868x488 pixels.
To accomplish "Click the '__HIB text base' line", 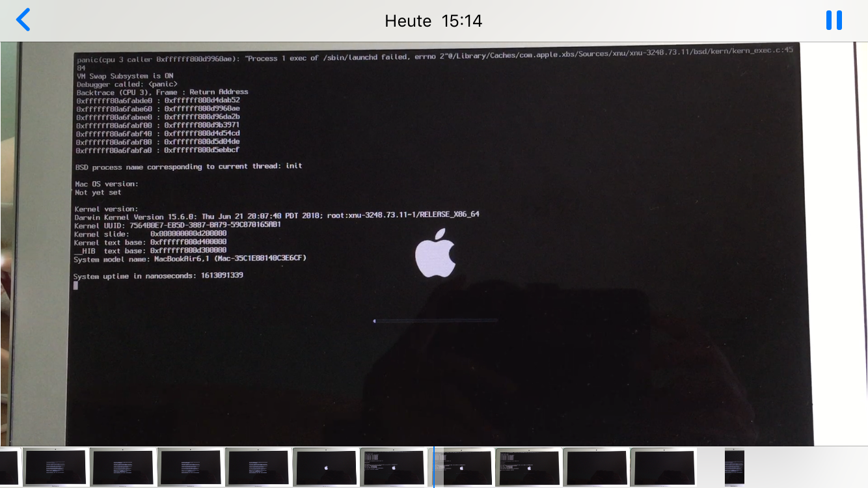I will [150, 251].
